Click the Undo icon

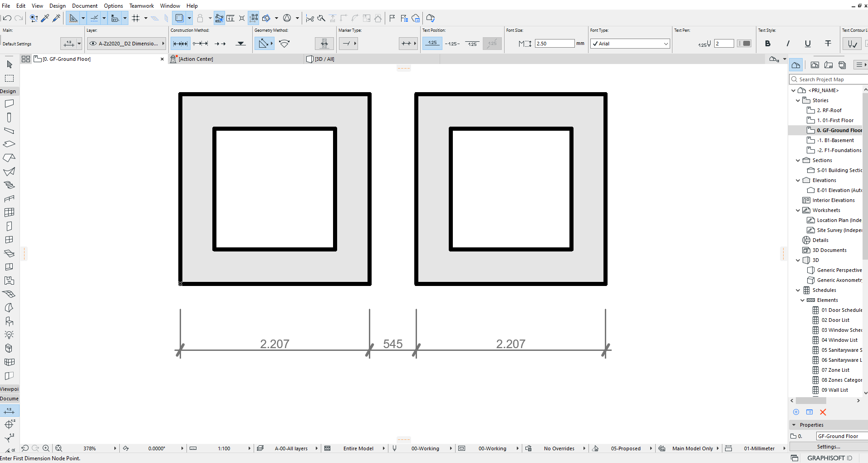[7, 18]
